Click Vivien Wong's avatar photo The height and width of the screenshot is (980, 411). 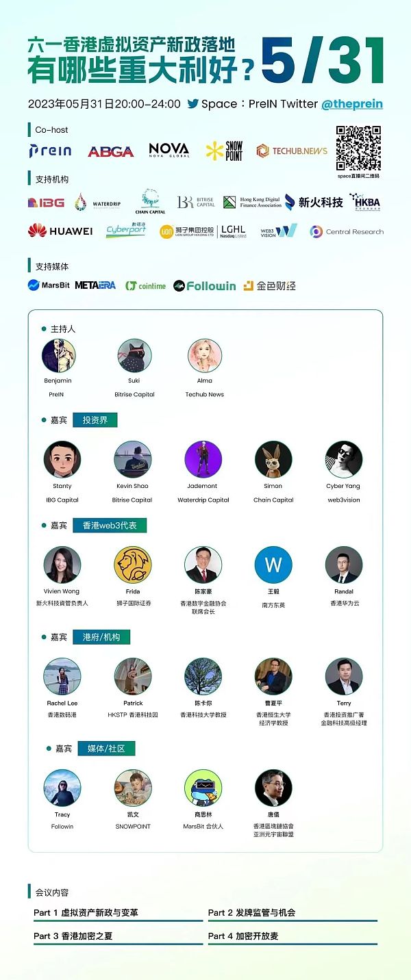[62, 565]
